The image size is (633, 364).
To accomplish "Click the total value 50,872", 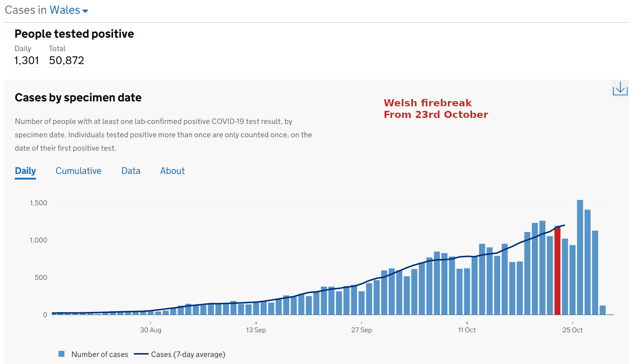I will tap(67, 61).
